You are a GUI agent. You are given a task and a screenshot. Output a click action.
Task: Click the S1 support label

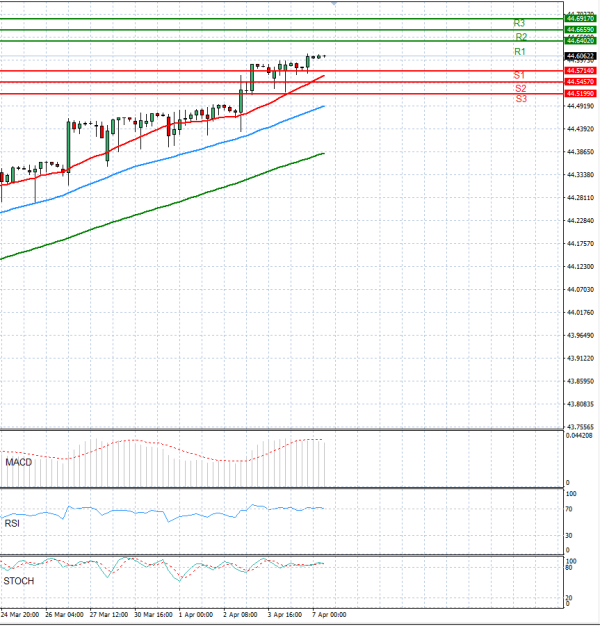click(x=520, y=75)
